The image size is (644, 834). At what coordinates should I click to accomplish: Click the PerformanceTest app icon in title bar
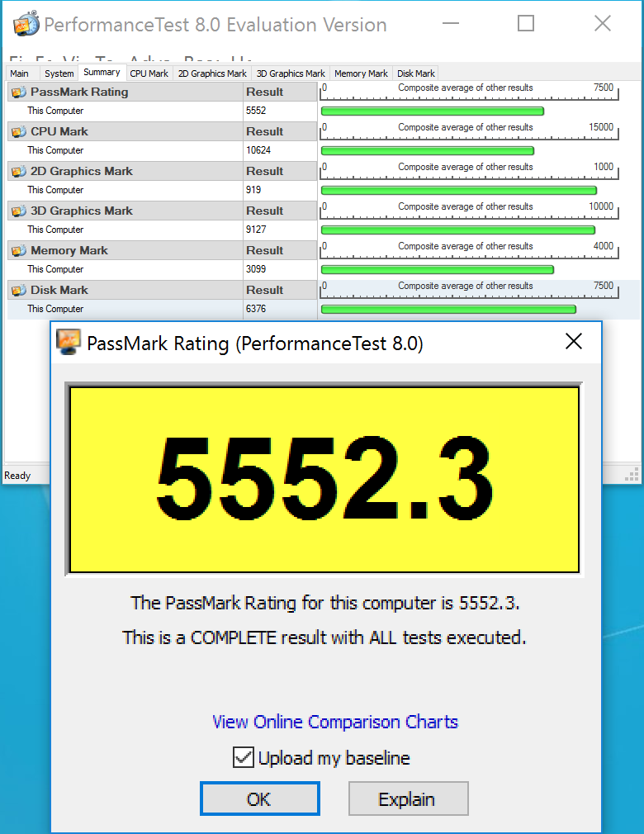(26, 24)
